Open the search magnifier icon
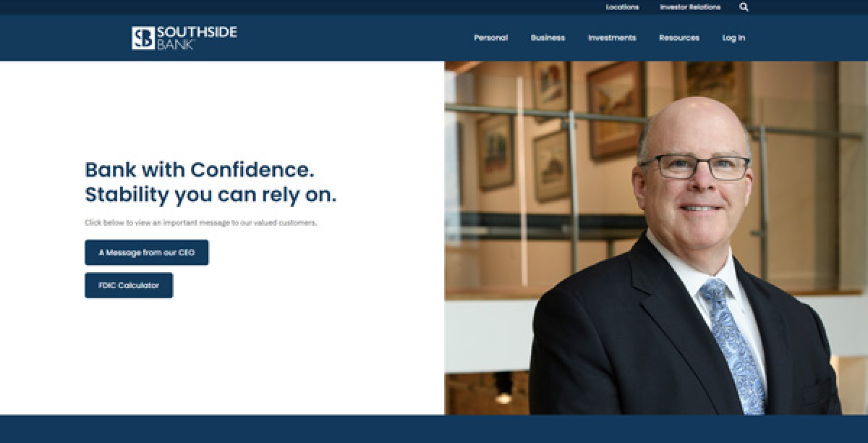This screenshot has width=868, height=443. coord(744,7)
